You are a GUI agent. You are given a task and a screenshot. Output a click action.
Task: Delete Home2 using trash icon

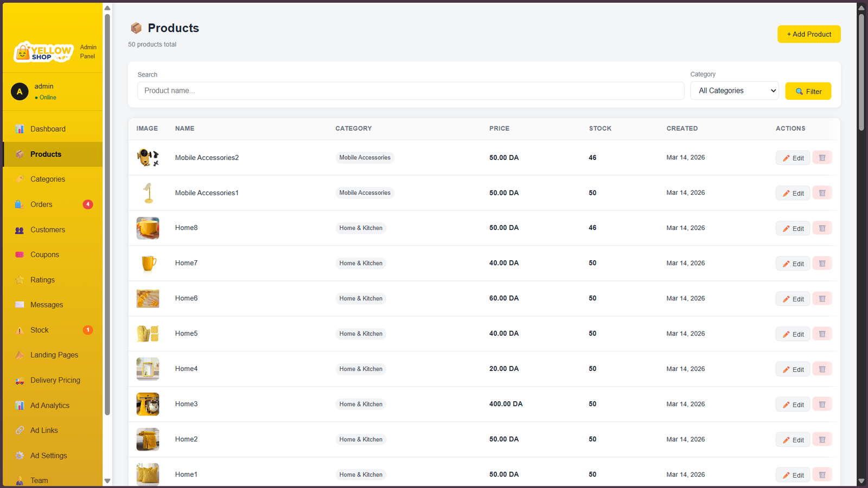point(822,440)
